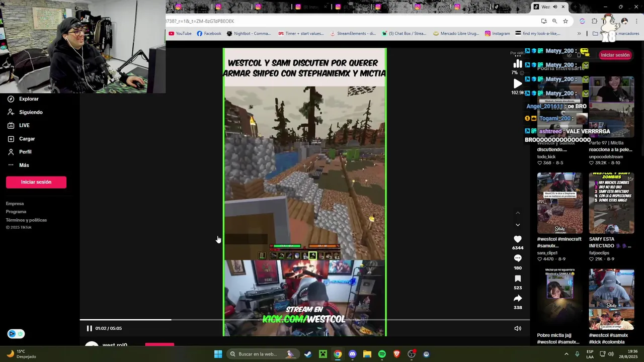The image size is (644, 362).
Task: Open Brave browser from the taskbar
Action: click(x=396, y=354)
